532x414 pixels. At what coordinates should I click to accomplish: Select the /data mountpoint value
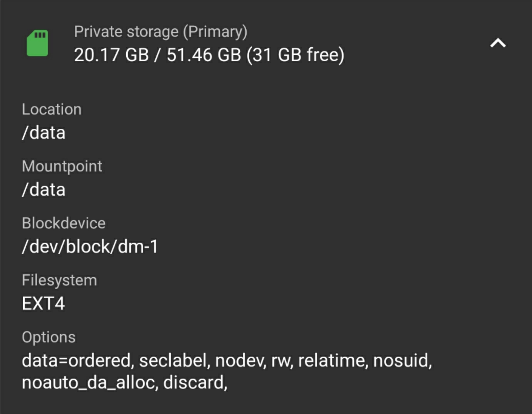tap(44, 190)
